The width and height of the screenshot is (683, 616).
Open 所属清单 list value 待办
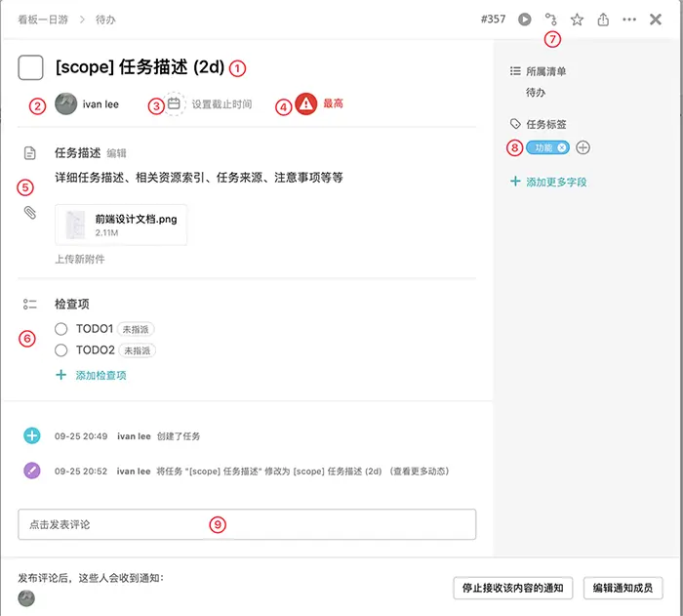point(536,93)
